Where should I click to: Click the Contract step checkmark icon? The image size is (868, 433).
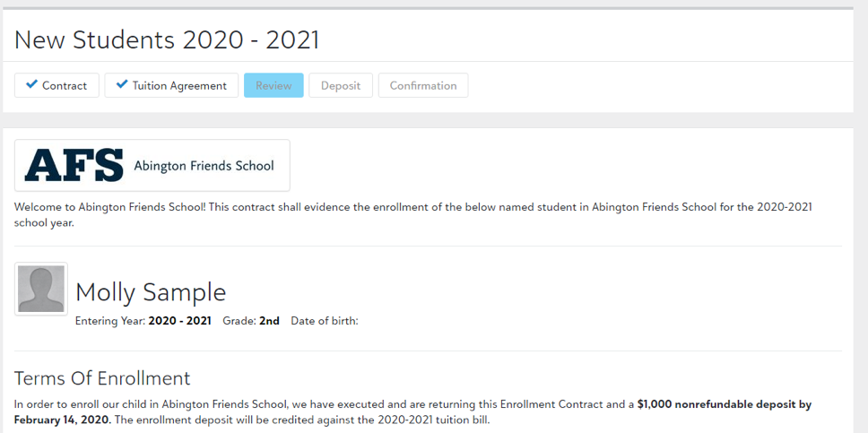click(x=32, y=84)
